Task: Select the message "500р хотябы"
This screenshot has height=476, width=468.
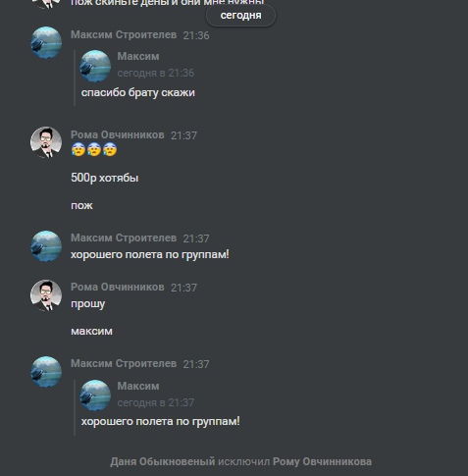Action: click(105, 178)
